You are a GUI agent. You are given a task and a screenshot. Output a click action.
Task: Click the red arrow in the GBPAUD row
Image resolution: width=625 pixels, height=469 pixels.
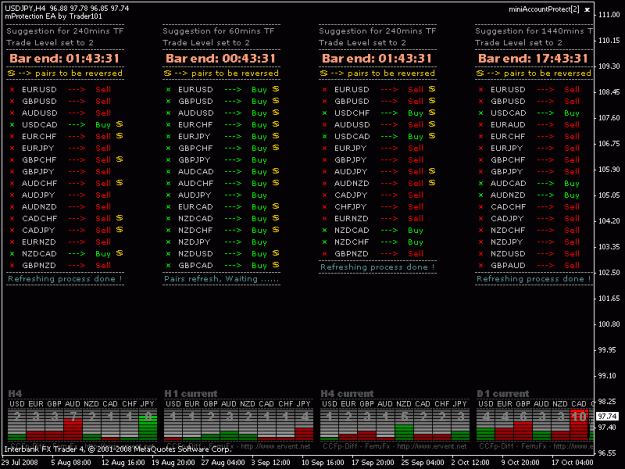(545, 265)
